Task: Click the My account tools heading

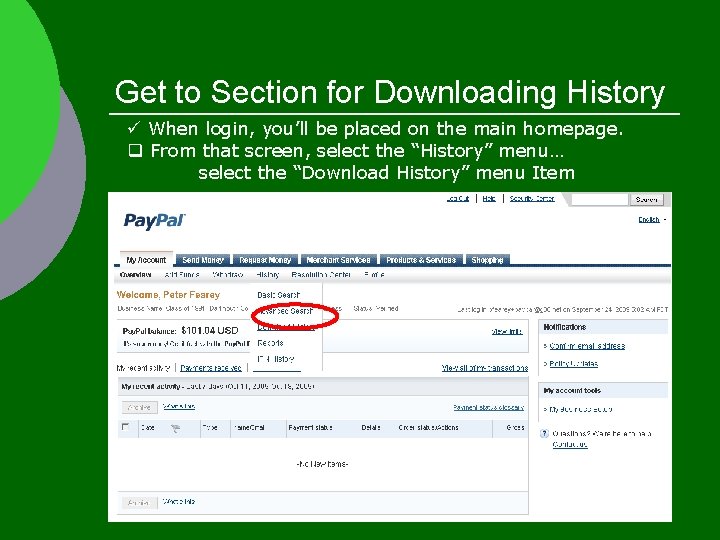Action: [572, 390]
